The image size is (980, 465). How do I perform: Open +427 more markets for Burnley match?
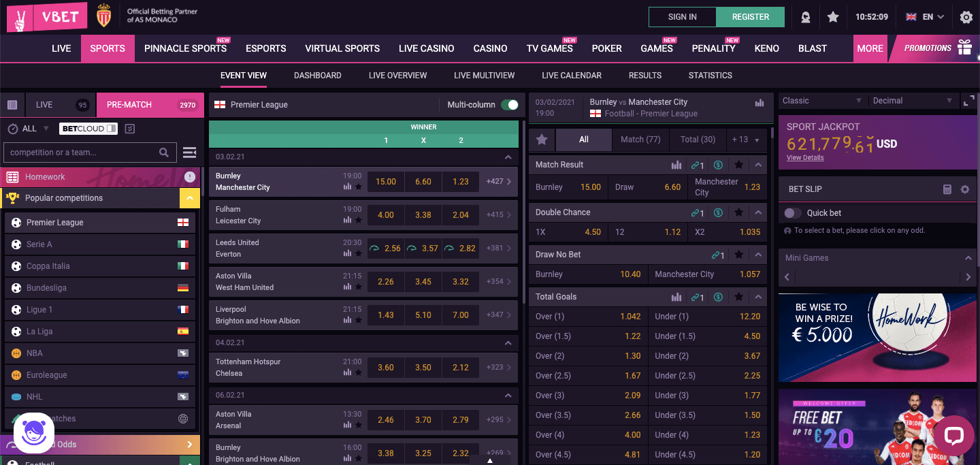pyautogui.click(x=499, y=181)
